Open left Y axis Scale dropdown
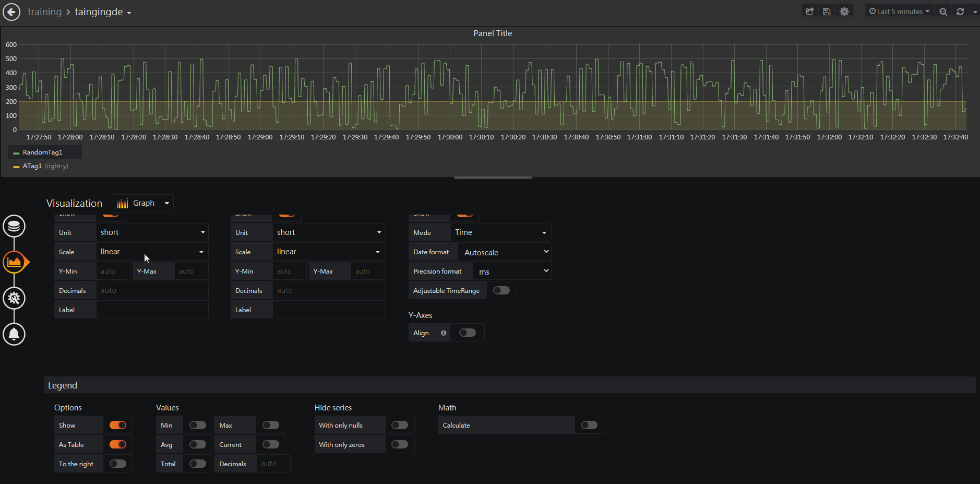Image resolution: width=980 pixels, height=484 pixels. [x=152, y=252]
